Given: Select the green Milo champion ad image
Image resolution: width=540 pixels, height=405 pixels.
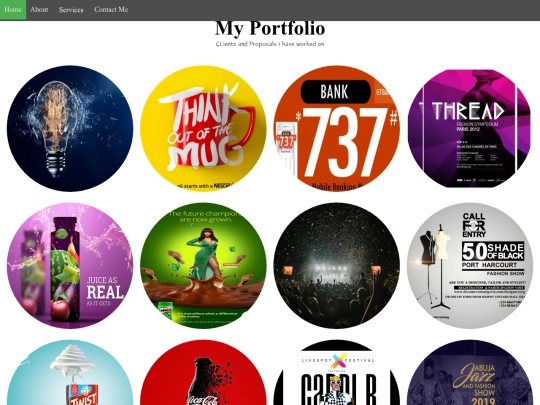Looking at the screenshot, I should coord(203,266).
